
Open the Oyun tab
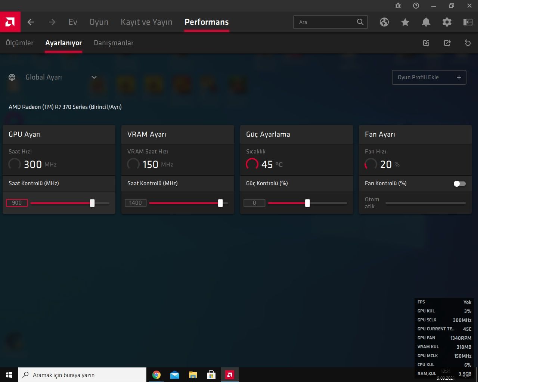click(99, 22)
